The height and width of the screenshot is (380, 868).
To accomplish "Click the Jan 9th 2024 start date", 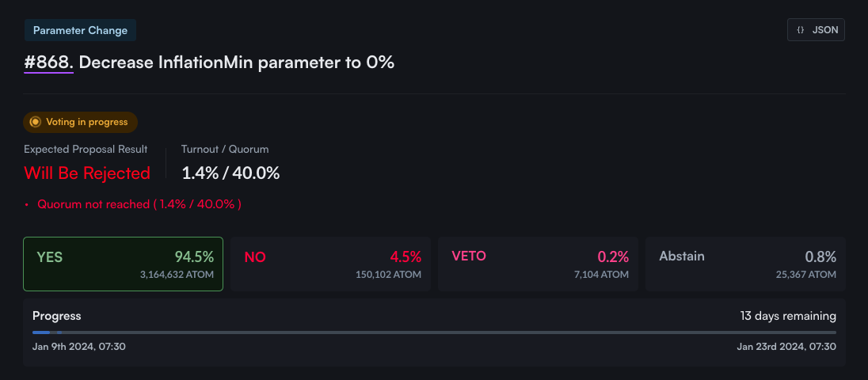I will pos(79,346).
